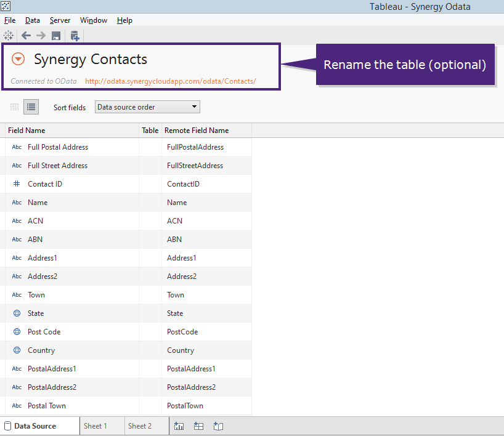The width and height of the screenshot is (504, 436).
Task: Click the Abc type icon for PostalAddress1
Action: pyautogui.click(x=17, y=369)
